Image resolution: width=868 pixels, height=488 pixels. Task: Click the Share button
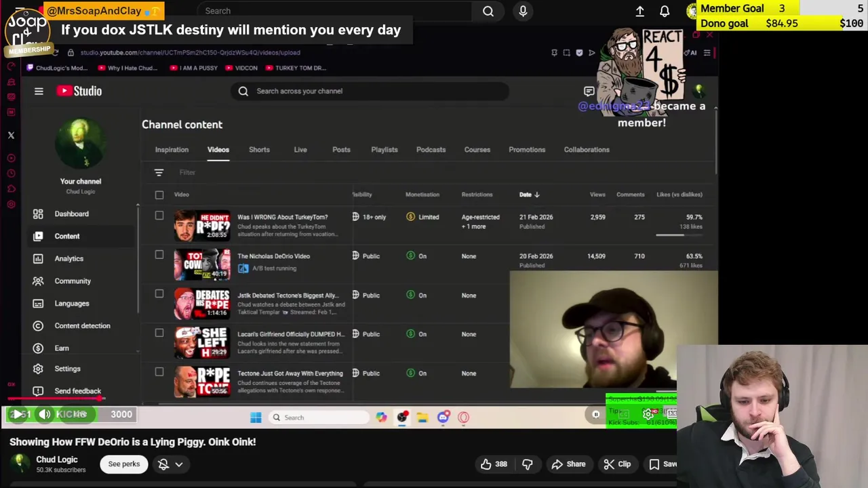tap(568, 464)
